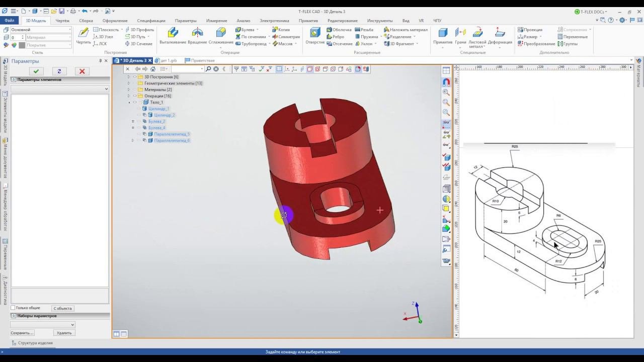Open the Основной style dropdown
Screen dimensions: 644x362
(69, 30)
